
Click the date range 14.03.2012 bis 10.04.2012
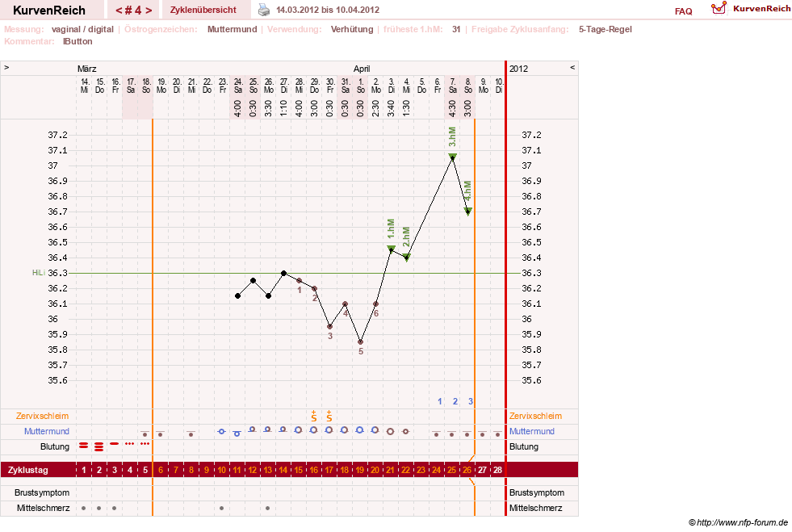[328, 10]
